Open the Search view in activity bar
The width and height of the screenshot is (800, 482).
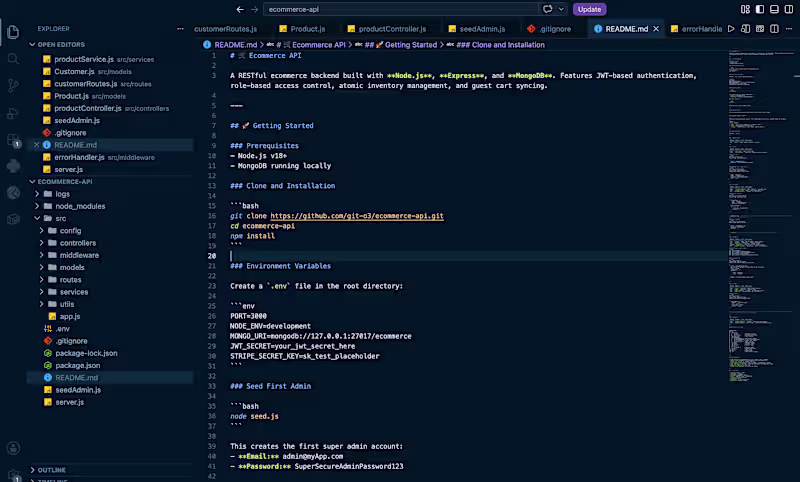coord(13,59)
